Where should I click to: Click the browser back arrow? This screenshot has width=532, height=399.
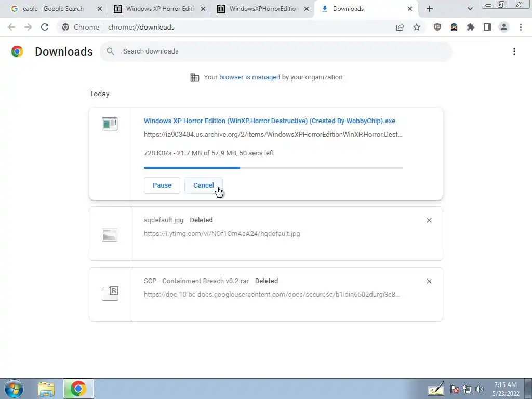coord(11,27)
